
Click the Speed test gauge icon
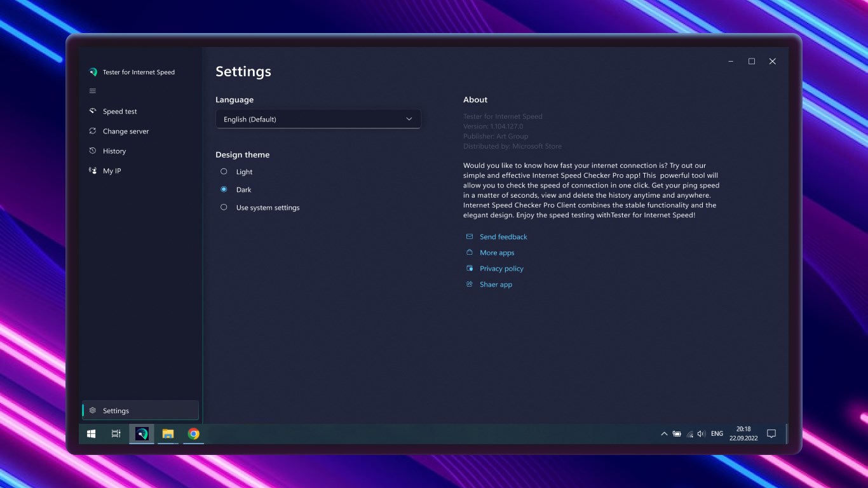[93, 111]
